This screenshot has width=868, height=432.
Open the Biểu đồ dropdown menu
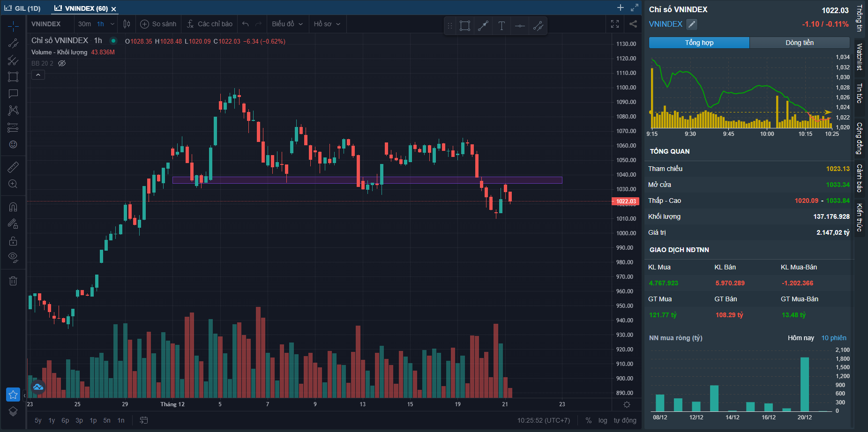(x=287, y=24)
